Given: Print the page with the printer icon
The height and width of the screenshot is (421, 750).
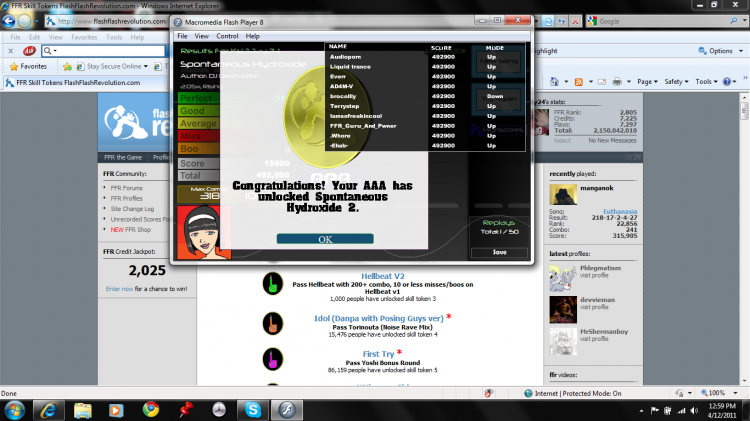Looking at the screenshot, I should coord(617,81).
